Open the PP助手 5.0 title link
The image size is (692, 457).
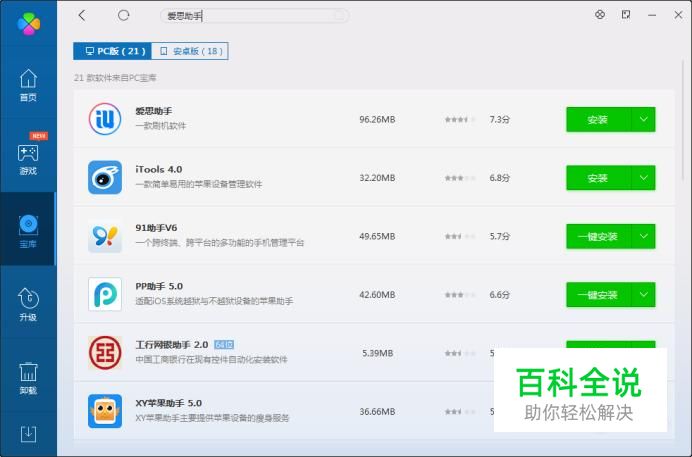159,286
